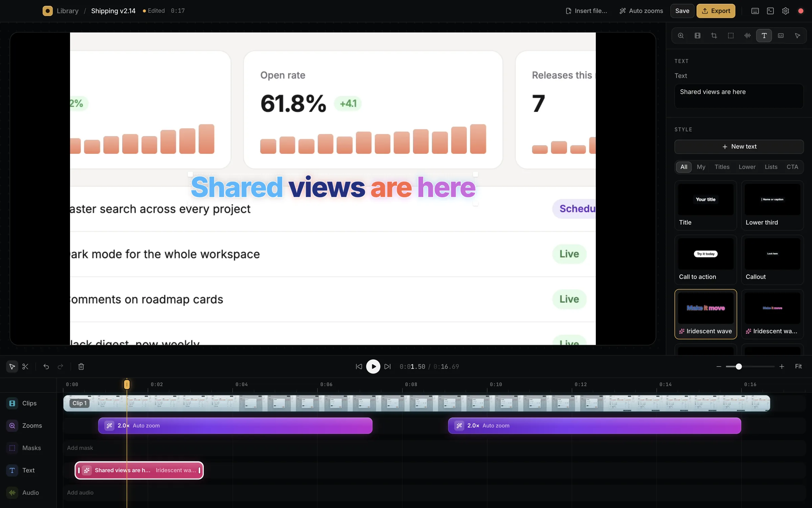Select the pointer tool in timeline toolbar
The height and width of the screenshot is (508, 812).
[12, 366]
